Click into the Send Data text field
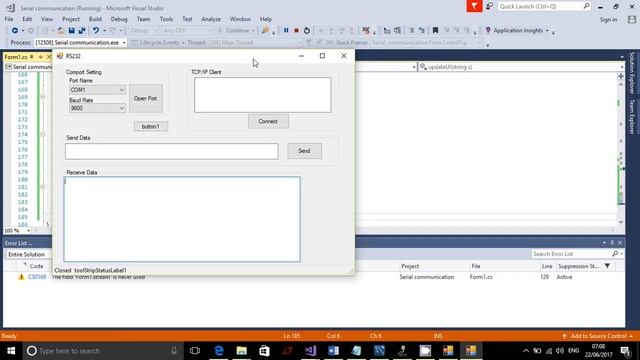Screen dimensions: 640x360 (x=172, y=151)
